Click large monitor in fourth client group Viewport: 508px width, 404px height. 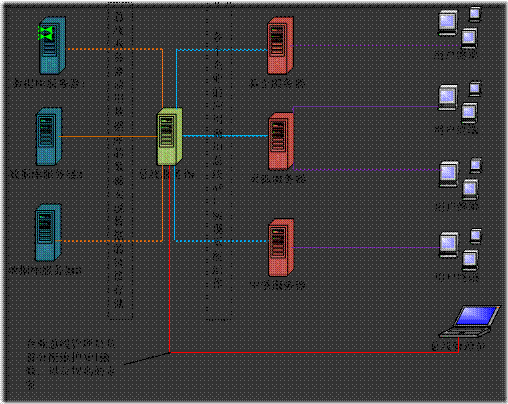click(449, 245)
